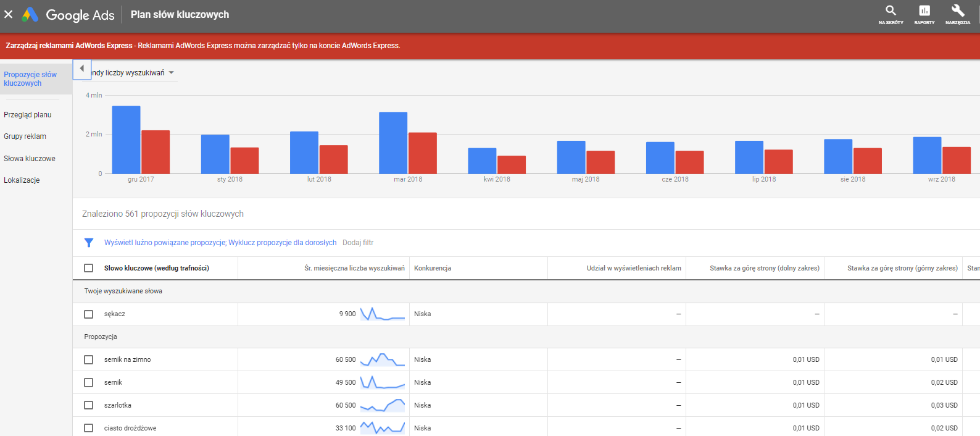Click the red bar for mar 2018
980x436 pixels.
(423, 153)
